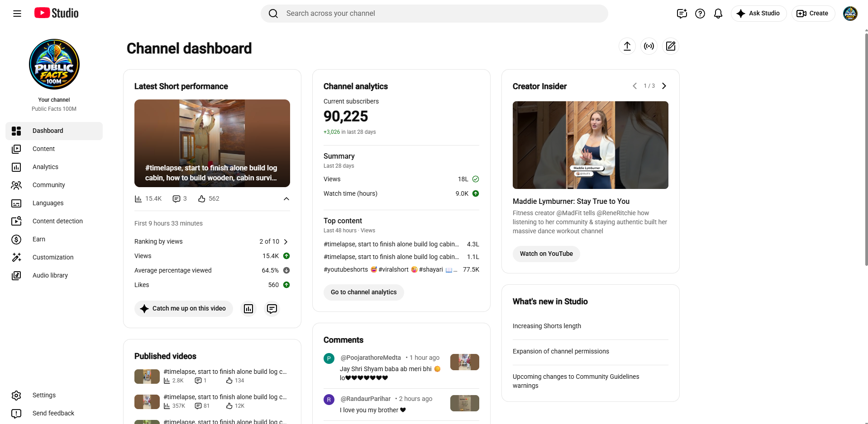Click the Ask Studio button
Viewport: 868px width, 424px height.
click(759, 14)
